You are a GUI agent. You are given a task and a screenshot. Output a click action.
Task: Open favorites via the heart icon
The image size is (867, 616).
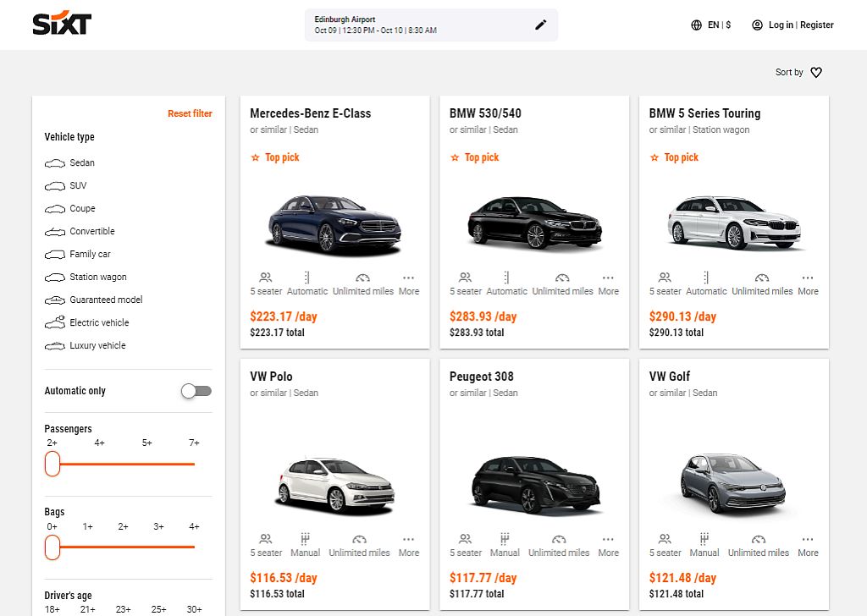[816, 73]
